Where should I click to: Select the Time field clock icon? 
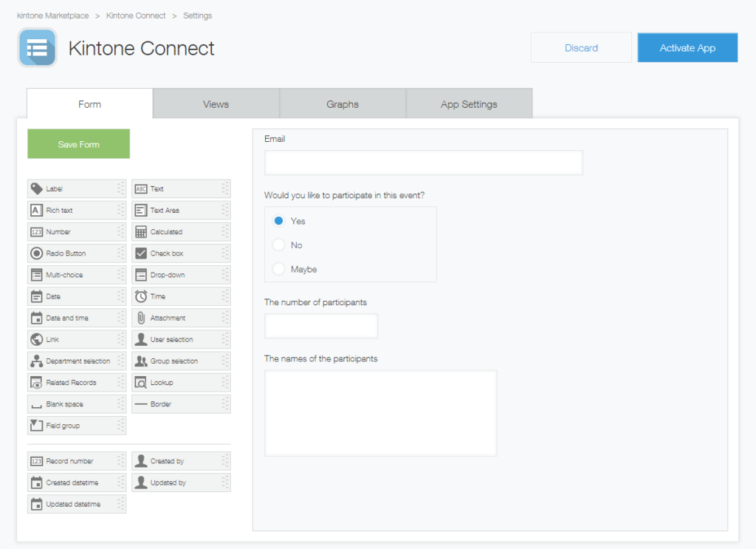(141, 296)
